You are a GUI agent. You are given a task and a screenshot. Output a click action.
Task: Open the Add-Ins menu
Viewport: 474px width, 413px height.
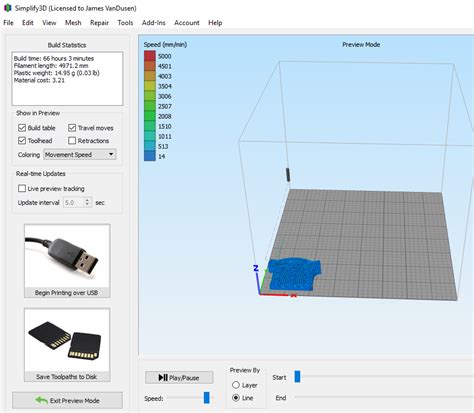154,23
